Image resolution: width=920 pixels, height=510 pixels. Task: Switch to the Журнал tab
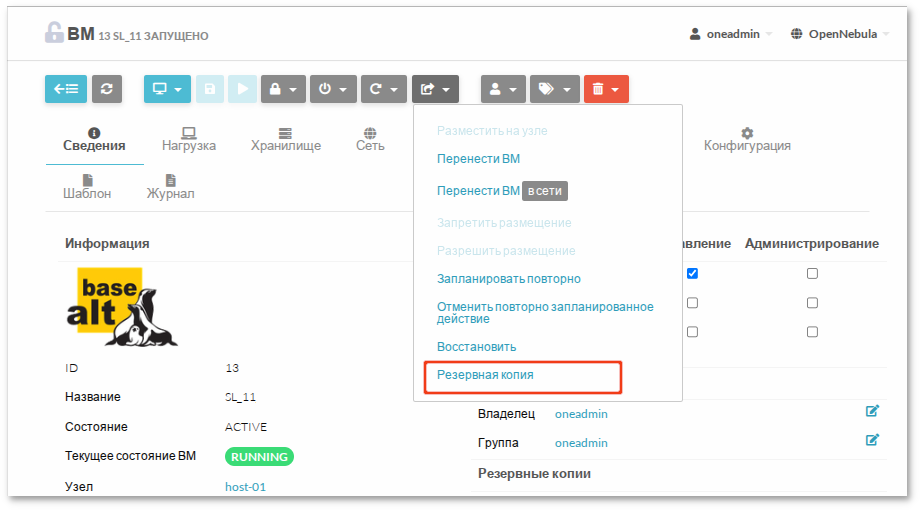click(170, 187)
